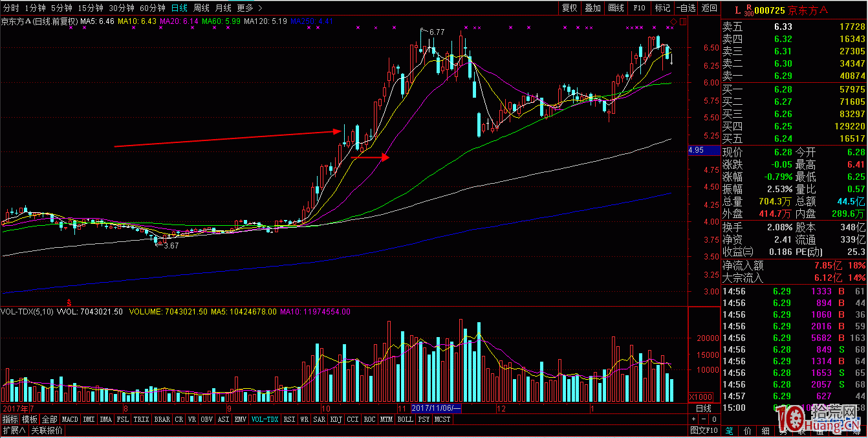868x438 pixels.
Task: Apply the BOLL indicator
Action: pyautogui.click(x=406, y=419)
